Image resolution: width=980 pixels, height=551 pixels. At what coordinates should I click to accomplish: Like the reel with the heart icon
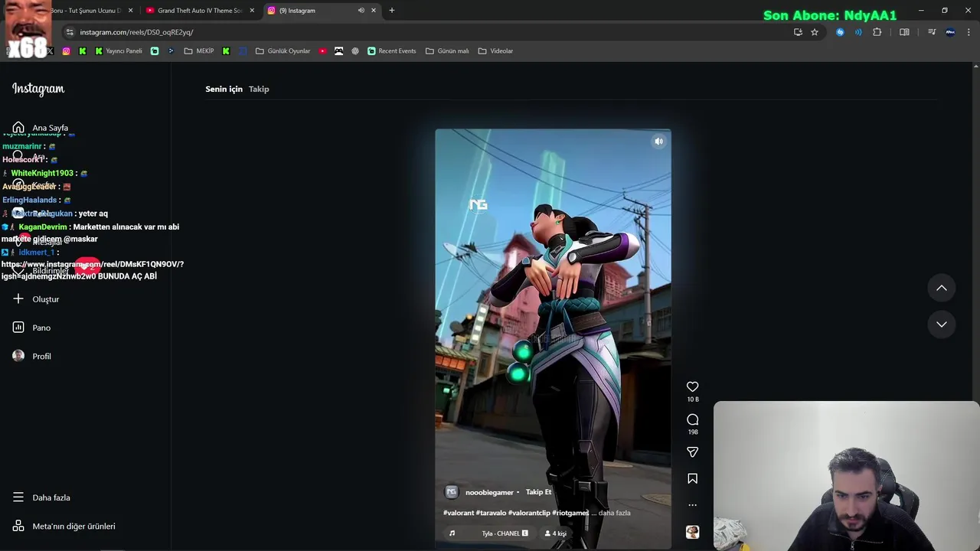tap(692, 386)
